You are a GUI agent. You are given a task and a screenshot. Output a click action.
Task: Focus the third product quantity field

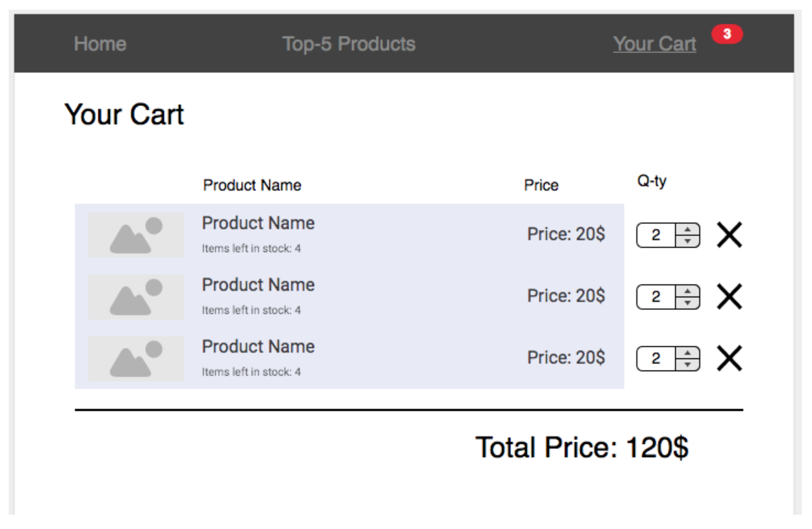pos(656,359)
